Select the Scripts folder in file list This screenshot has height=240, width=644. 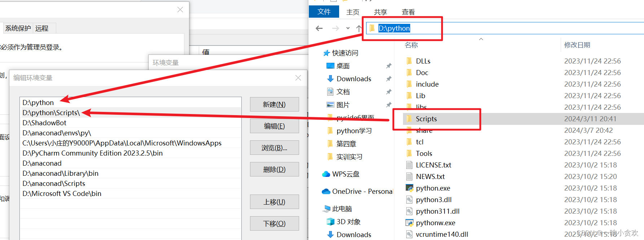(x=426, y=119)
